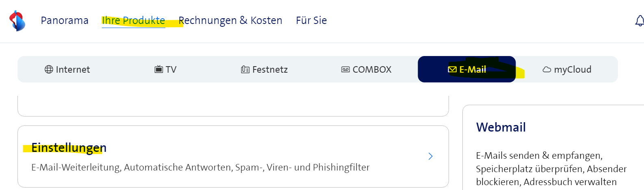Open notifications via the bell icon

640,21
